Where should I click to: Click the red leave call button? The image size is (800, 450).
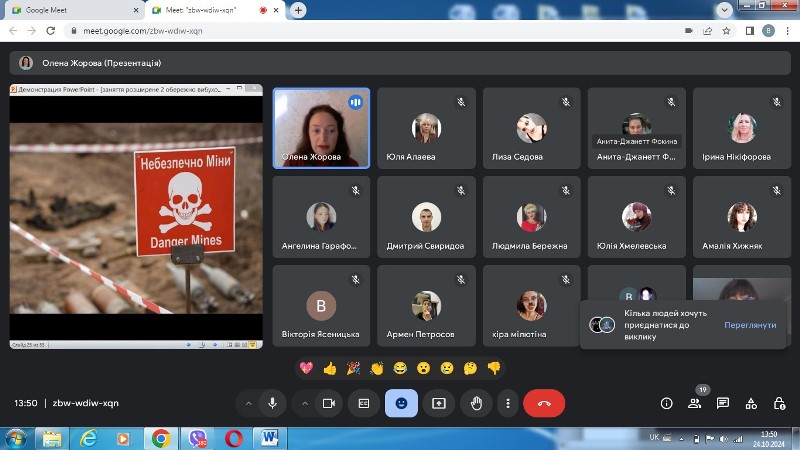pyautogui.click(x=544, y=403)
